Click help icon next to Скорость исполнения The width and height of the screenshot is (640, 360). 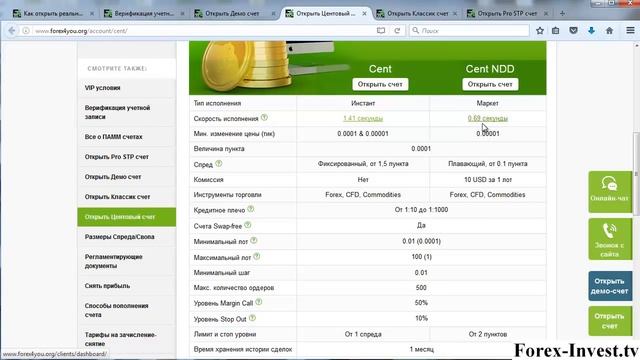[264, 118]
